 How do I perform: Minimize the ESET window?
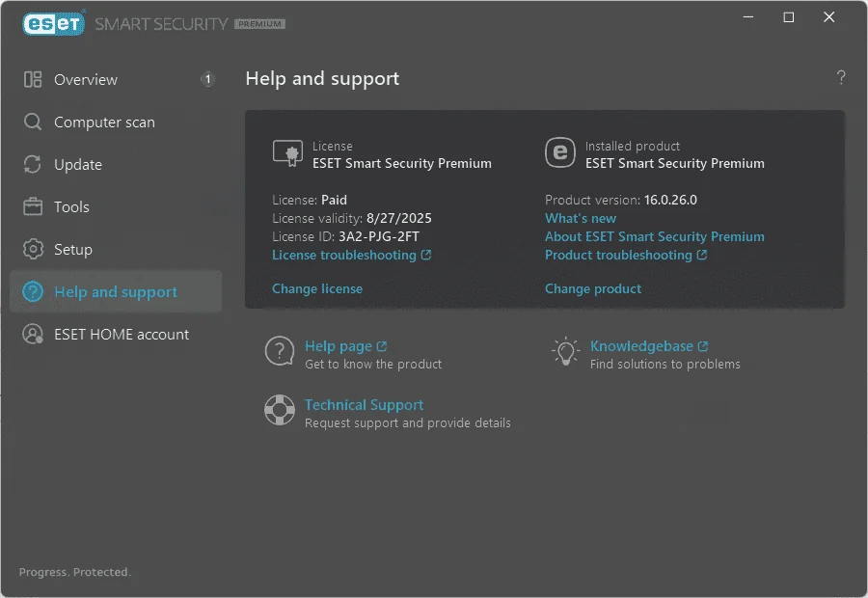[x=748, y=17]
